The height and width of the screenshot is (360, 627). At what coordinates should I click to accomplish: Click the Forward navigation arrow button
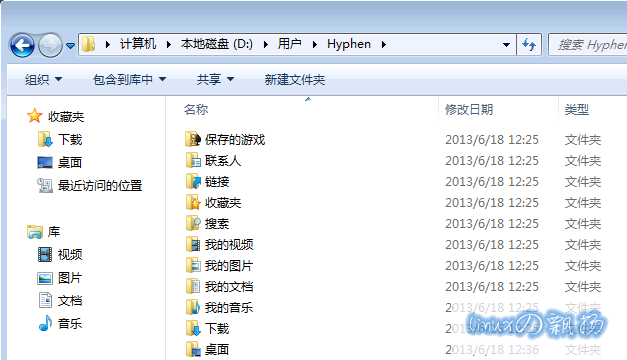click(50, 45)
